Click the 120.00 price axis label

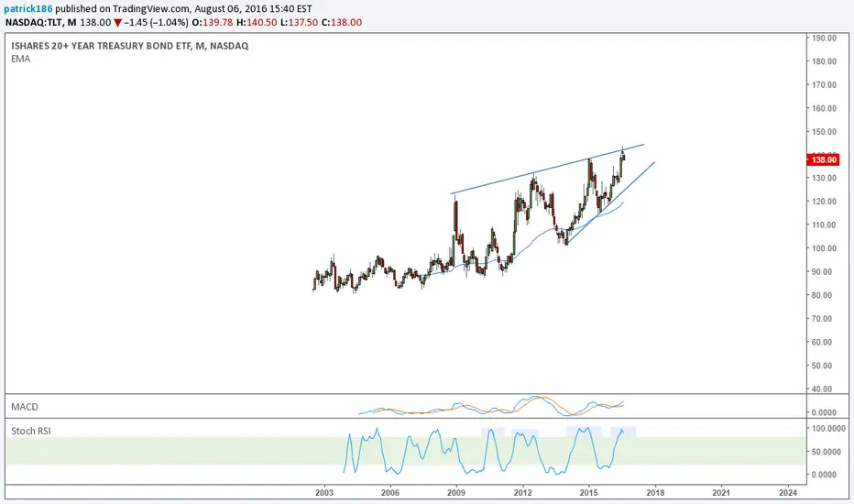[x=824, y=202]
